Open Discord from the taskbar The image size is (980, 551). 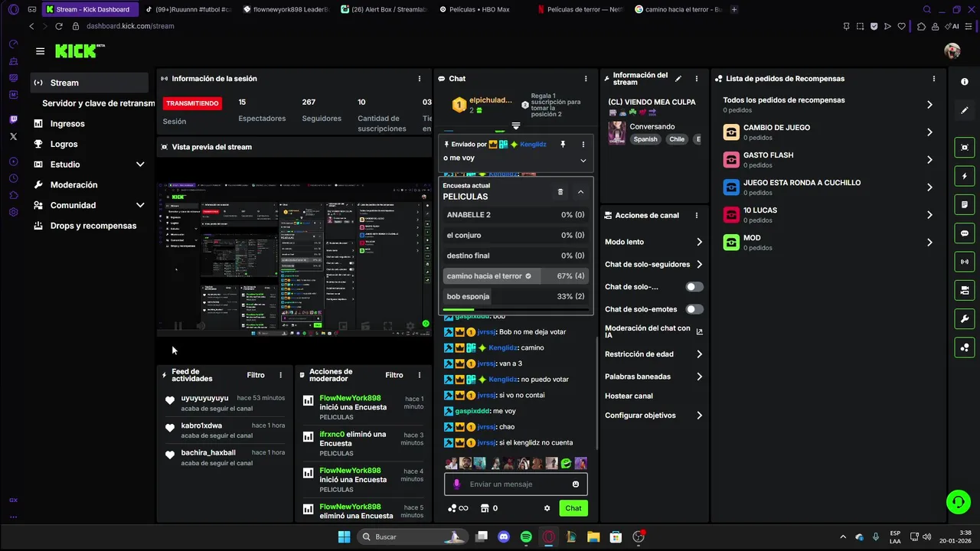pyautogui.click(x=503, y=537)
